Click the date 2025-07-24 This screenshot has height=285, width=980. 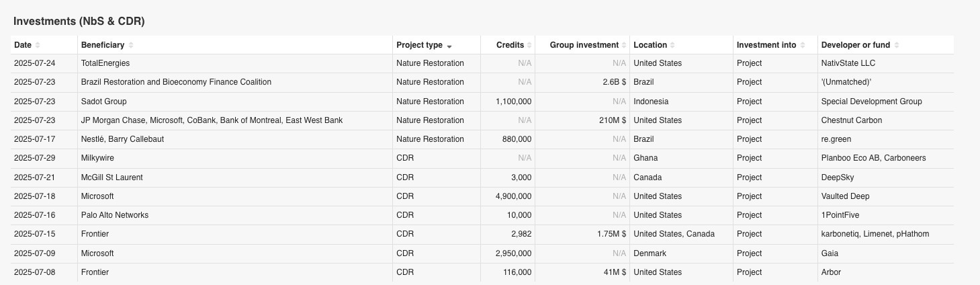(35, 63)
